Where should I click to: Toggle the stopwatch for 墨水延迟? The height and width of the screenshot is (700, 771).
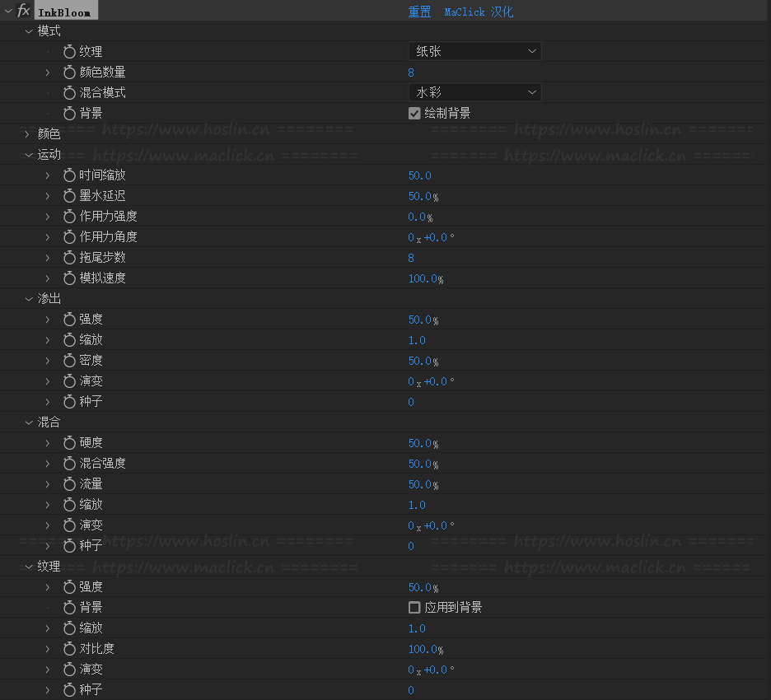(69, 196)
